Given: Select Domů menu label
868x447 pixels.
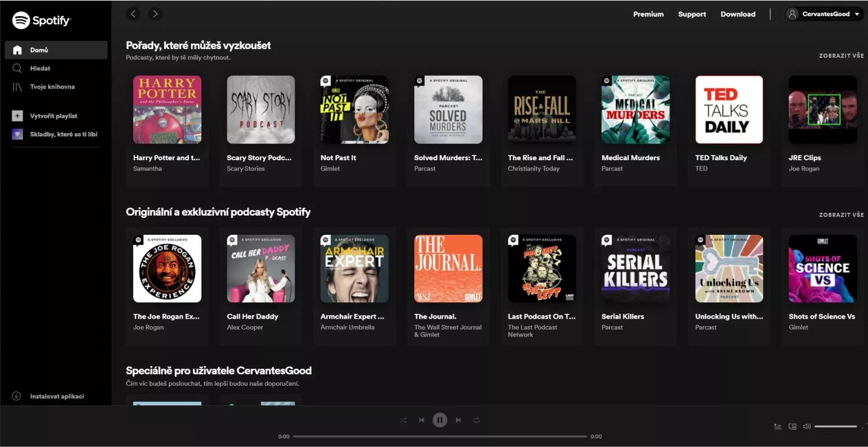Looking at the screenshot, I should coord(39,50).
